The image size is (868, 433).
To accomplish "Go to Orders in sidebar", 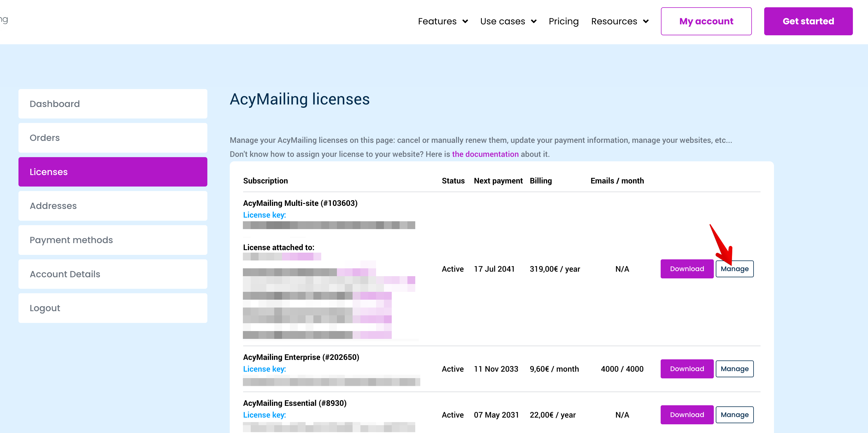I will coord(112,138).
